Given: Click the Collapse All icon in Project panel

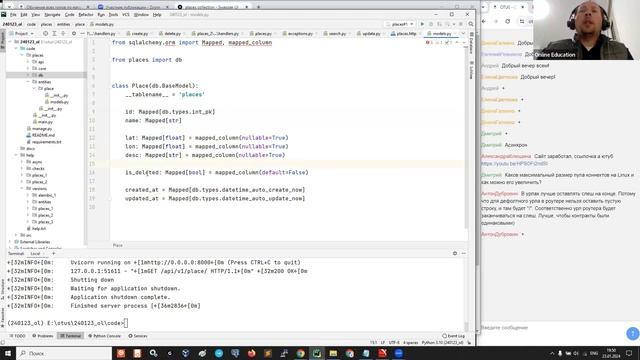Looking at the screenshot, I should [63, 33].
